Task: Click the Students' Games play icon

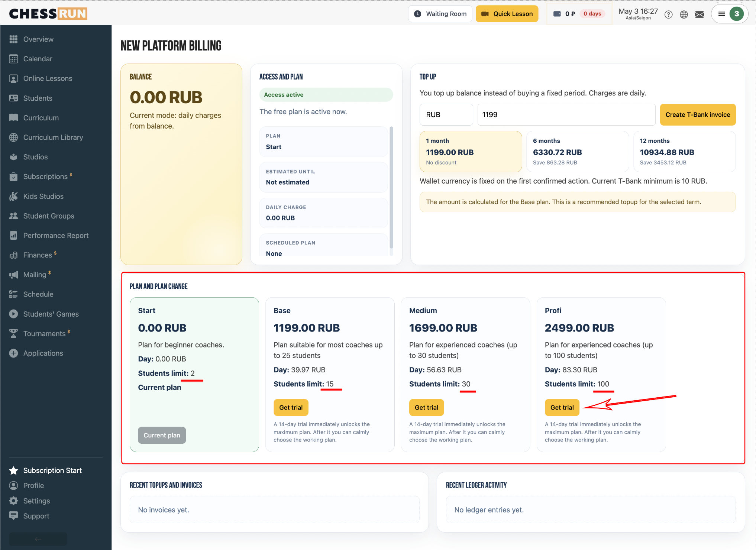Action: pyautogui.click(x=13, y=314)
